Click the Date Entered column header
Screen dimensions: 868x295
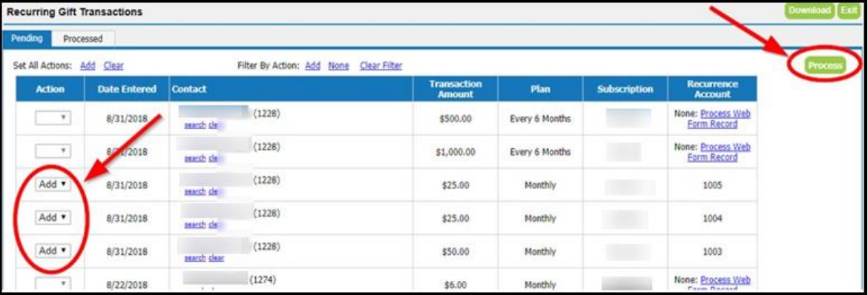(x=127, y=89)
